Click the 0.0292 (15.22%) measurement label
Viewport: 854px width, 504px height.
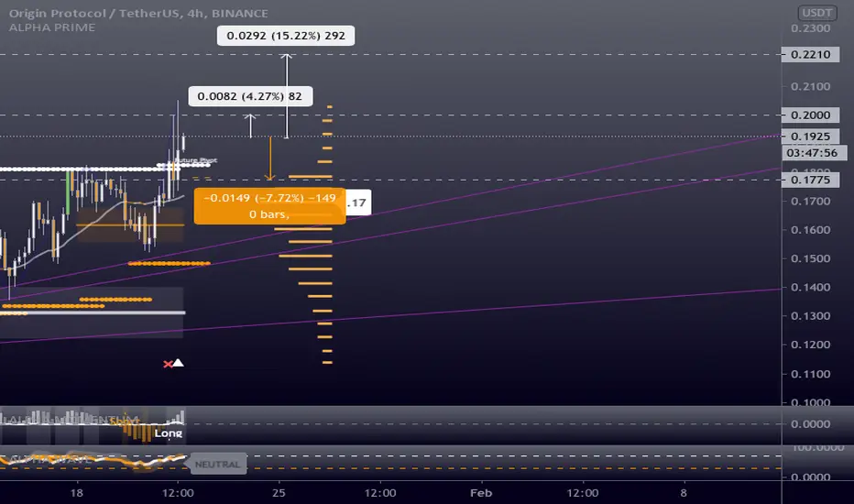coord(286,36)
